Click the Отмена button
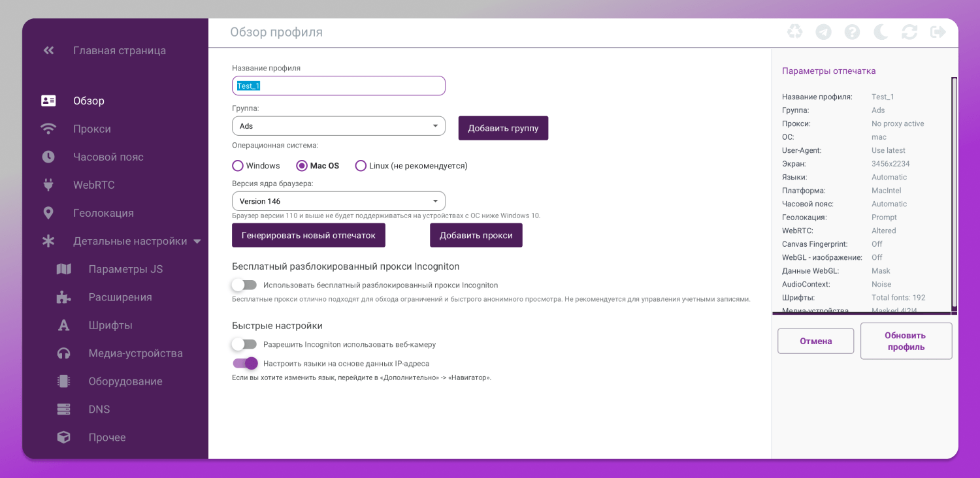 [816, 341]
